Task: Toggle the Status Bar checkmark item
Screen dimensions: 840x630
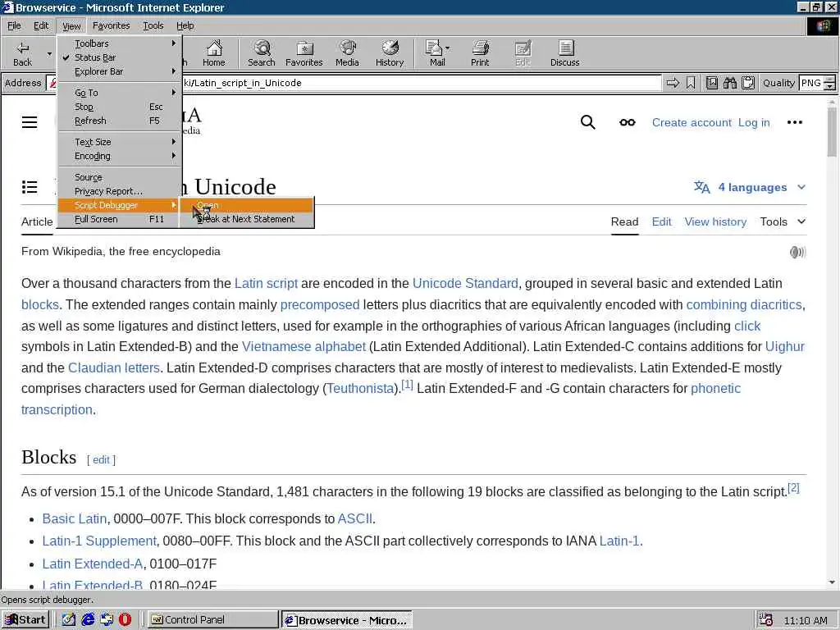Action: (120, 57)
